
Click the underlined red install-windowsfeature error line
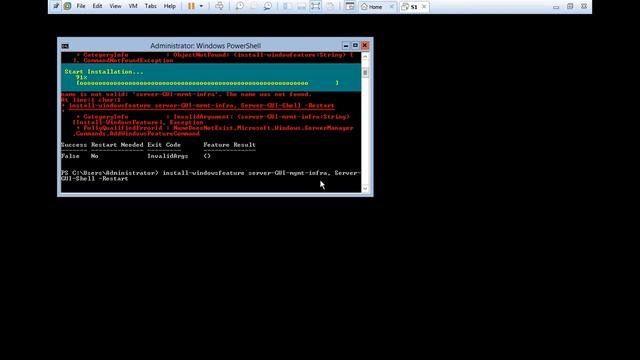(x=202, y=106)
